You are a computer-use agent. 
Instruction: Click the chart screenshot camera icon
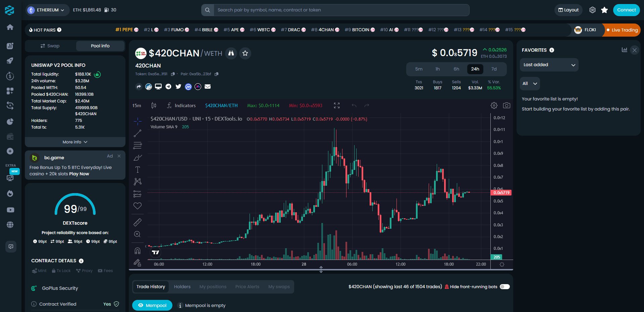[506, 105]
